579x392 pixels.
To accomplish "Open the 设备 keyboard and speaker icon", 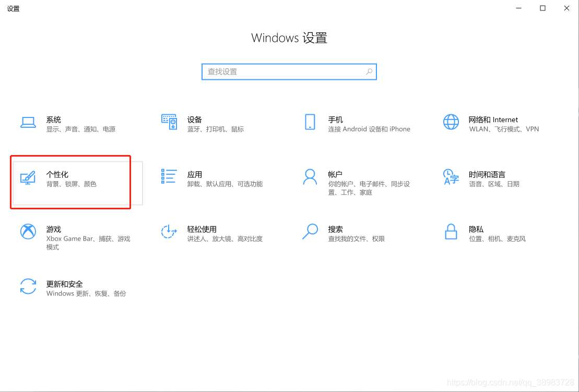I will pyautogui.click(x=169, y=122).
